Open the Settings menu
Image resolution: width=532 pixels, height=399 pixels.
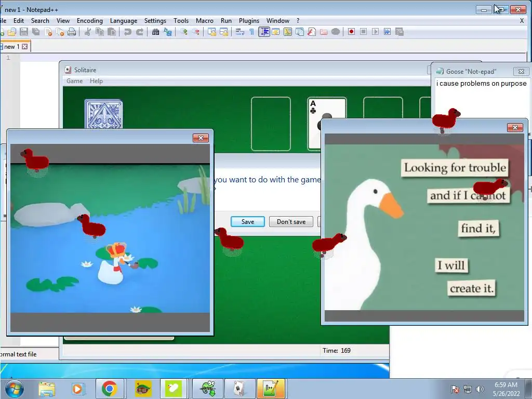[x=155, y=21]
